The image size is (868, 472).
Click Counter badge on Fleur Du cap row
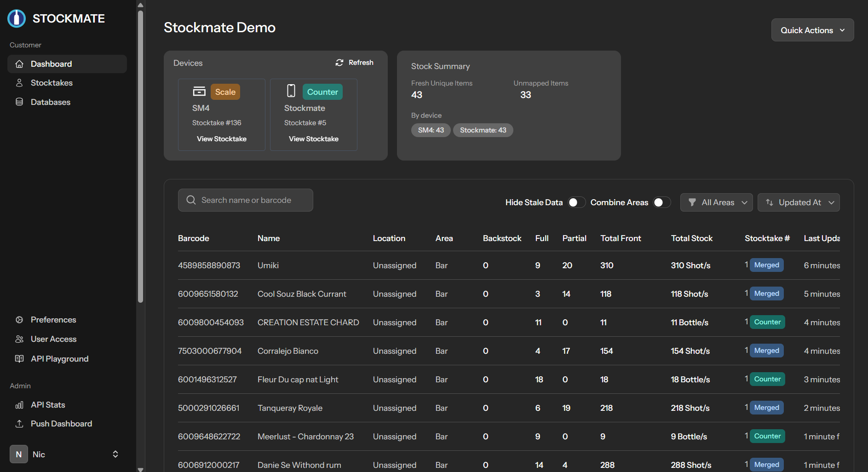[x=767, y=379]
